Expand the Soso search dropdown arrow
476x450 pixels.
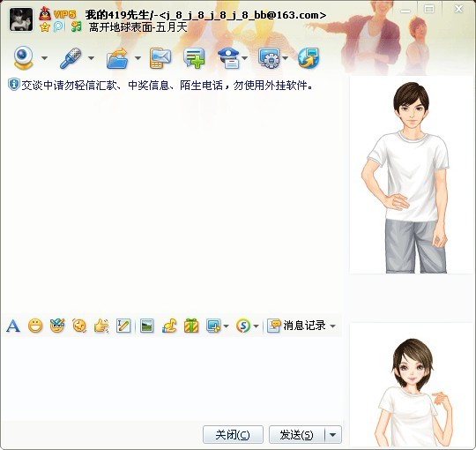[256, 326]
